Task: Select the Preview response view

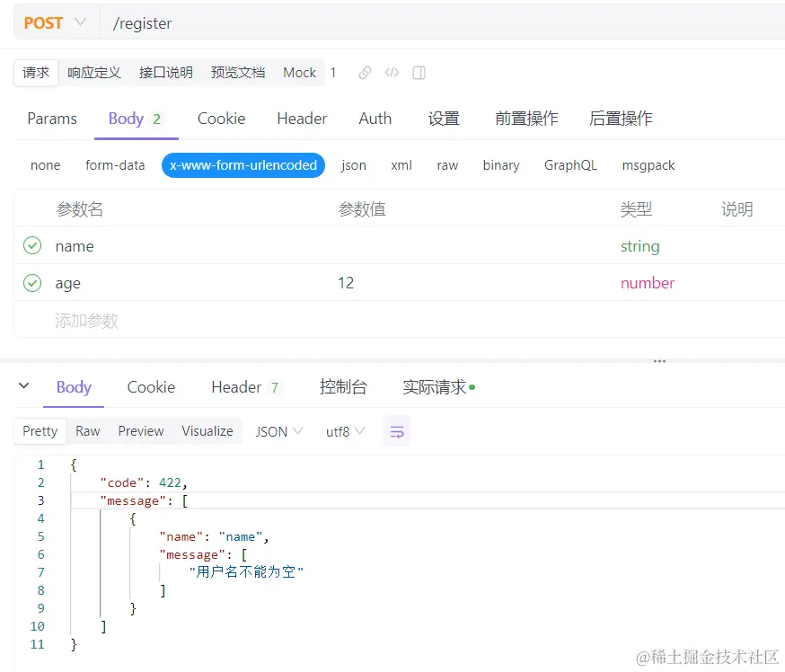Action: (x=141, y=431)
